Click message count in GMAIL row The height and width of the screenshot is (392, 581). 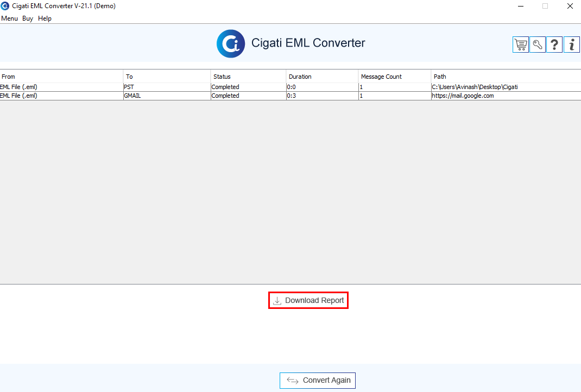click(x=395, y=96)
